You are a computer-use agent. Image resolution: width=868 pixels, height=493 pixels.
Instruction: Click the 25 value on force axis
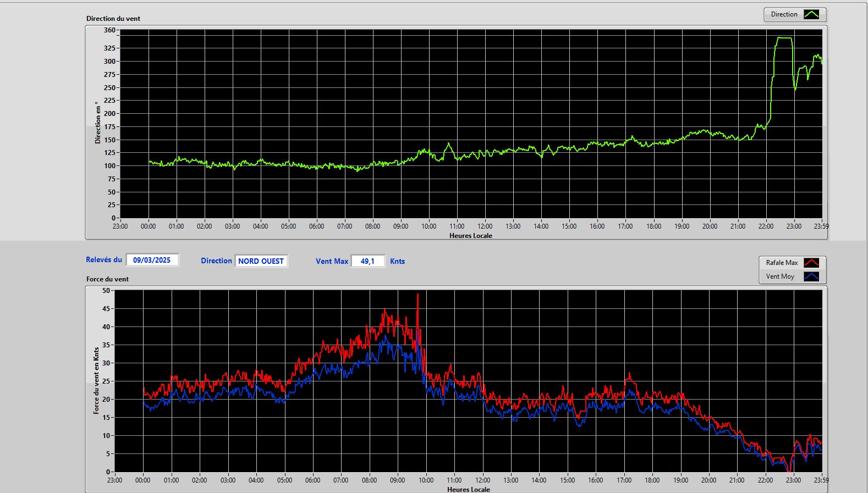tap(106, 381)
